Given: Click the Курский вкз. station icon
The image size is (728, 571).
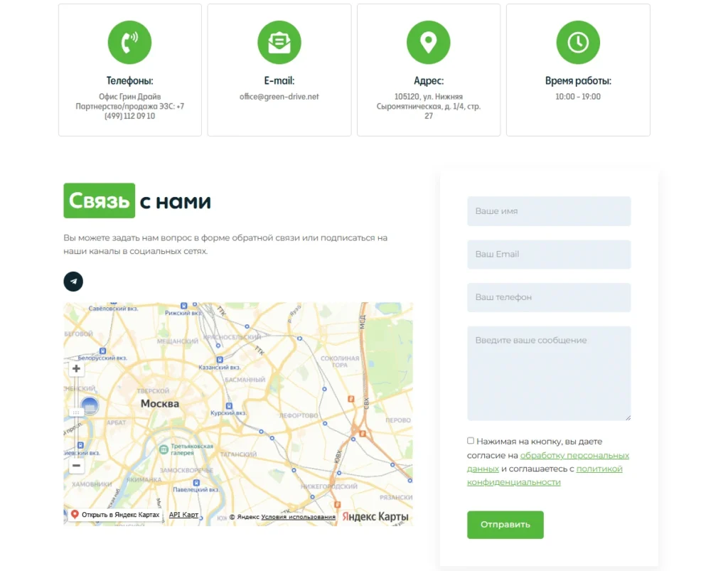Looking at the screenshot, I should point(228,406).
